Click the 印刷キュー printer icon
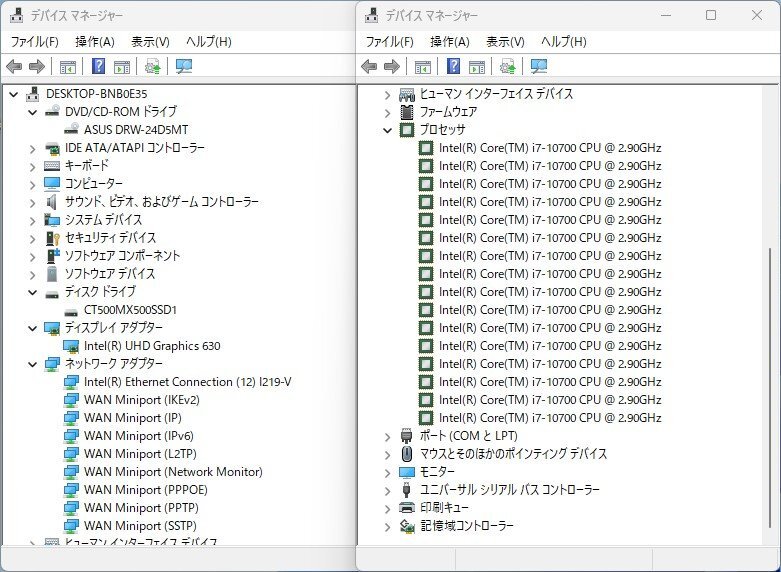Image resolution: width=781 pixels, height=572 pixels. point(407,508)
